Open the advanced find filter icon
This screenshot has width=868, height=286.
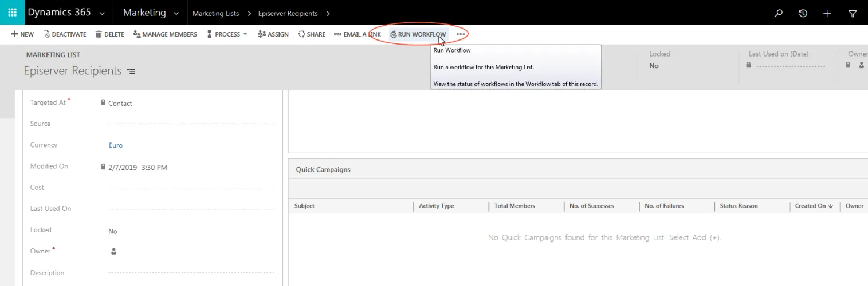tap(853, 13)
